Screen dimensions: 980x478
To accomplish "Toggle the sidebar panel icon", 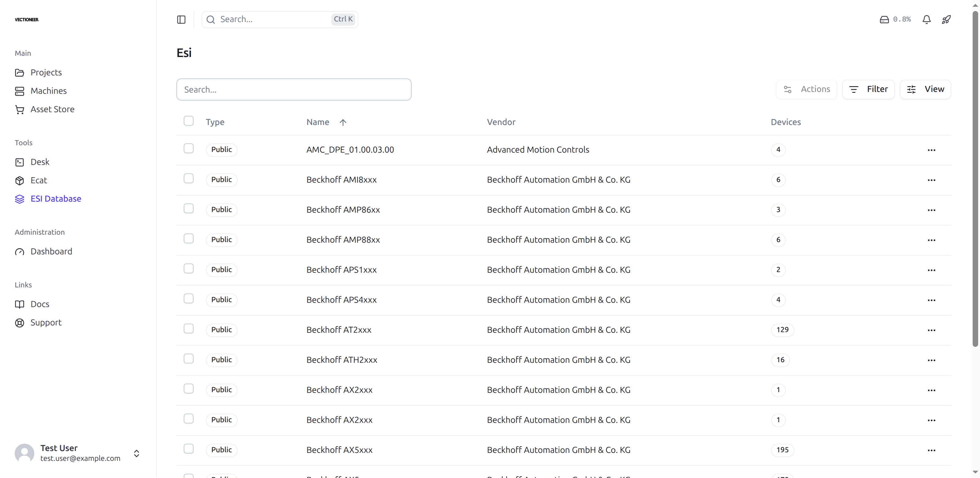I will pyautogui.click(x=181, y=19).
